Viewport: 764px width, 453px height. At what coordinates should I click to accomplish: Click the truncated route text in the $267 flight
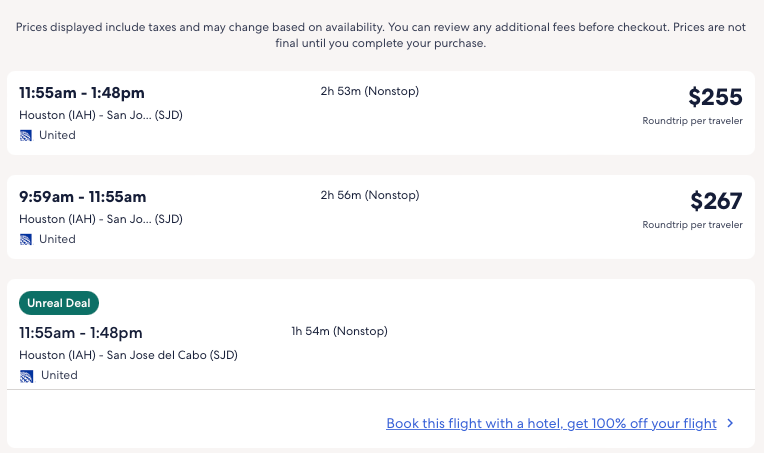point(100,219)
